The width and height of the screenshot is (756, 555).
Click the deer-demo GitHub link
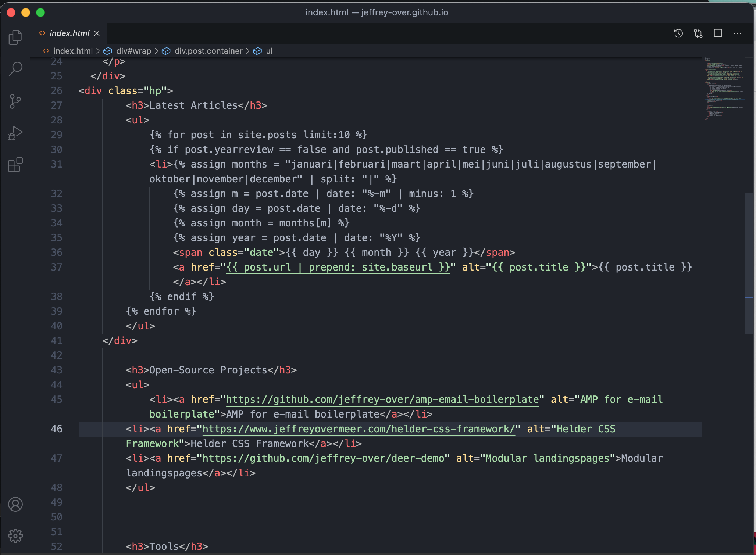click(324, 458)
